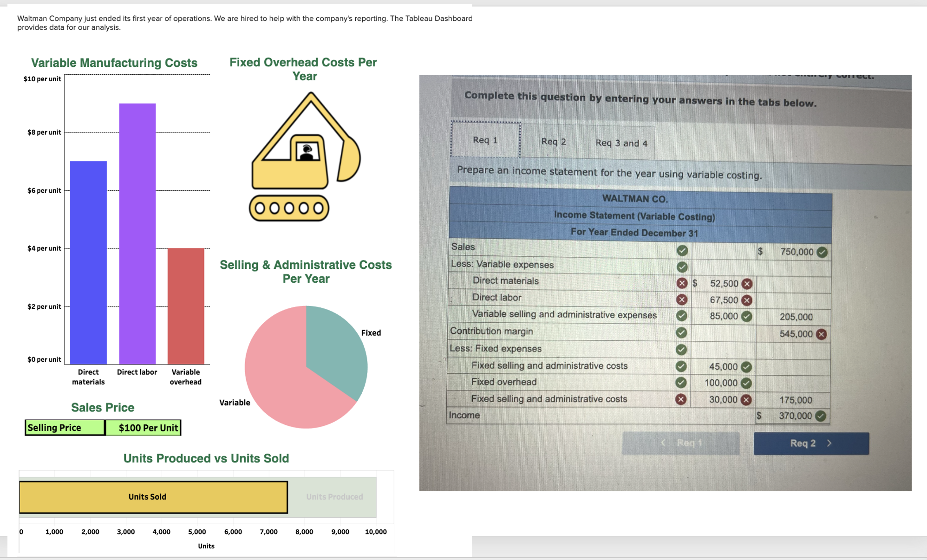Click green check on Less: Fixed expenses row
The height and width of the screenshot is (560, 927).
click(681, 349)
